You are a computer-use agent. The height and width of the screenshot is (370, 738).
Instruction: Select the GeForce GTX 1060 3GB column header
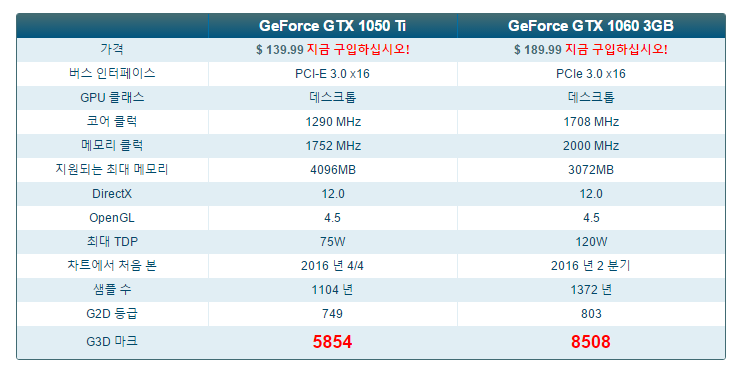(591, 26)
